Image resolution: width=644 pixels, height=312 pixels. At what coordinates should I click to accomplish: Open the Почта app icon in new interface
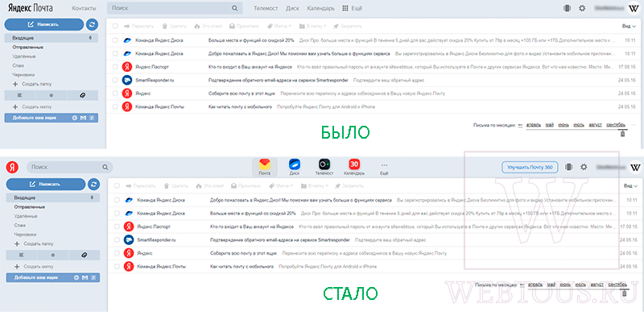pos(265,168)
